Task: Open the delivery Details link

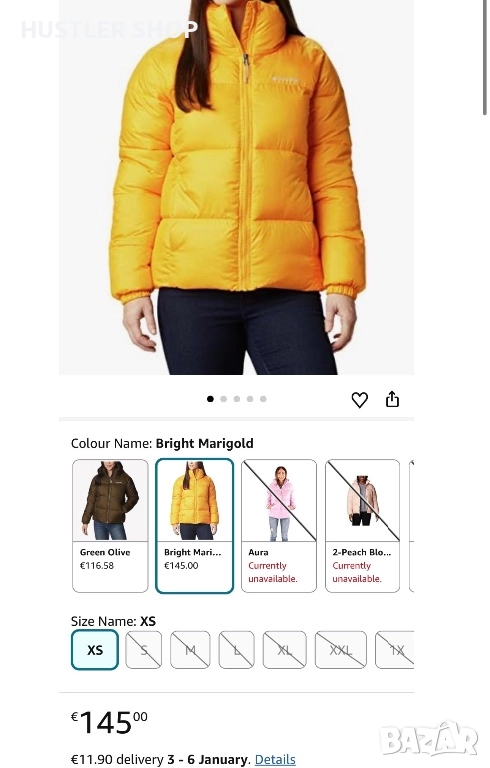Action: 275,759
